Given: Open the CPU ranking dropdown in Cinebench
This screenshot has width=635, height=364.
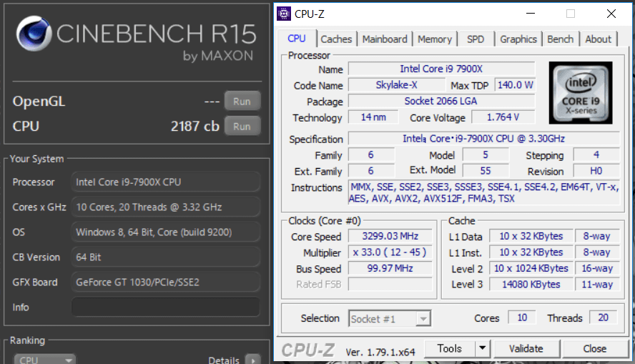Looking at the screenshot, I should click(44, 360).
